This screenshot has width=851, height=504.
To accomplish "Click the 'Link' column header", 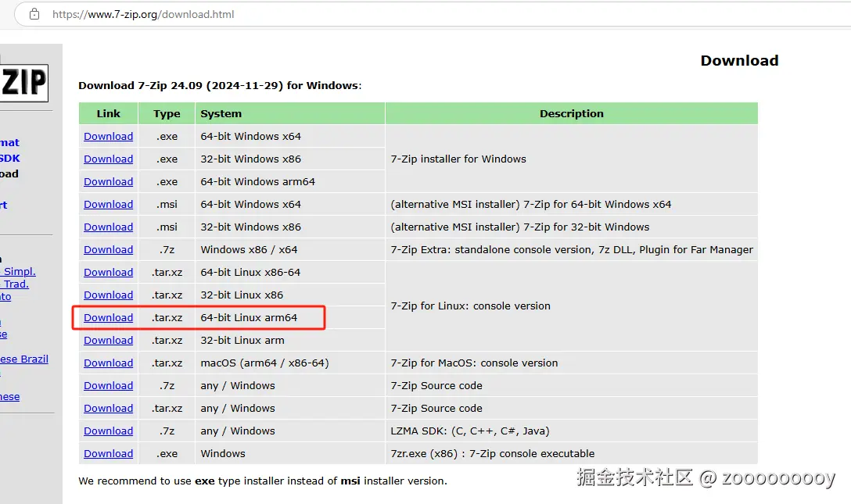I will coord(109,114).
